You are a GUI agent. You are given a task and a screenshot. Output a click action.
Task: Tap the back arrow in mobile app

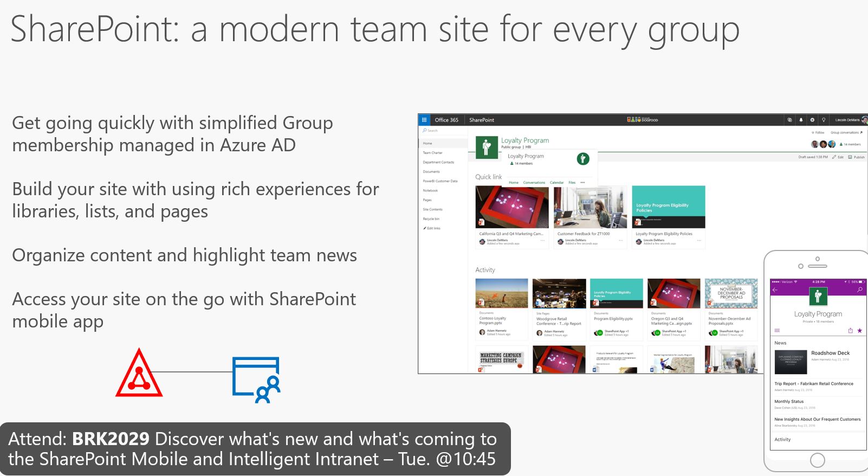pyautogui.click(x=775, y=290)
